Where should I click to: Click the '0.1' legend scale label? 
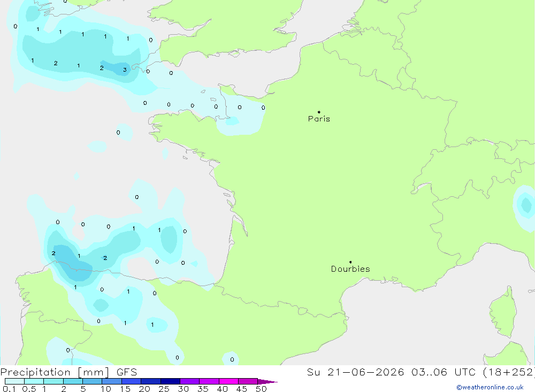pos(9,389)
